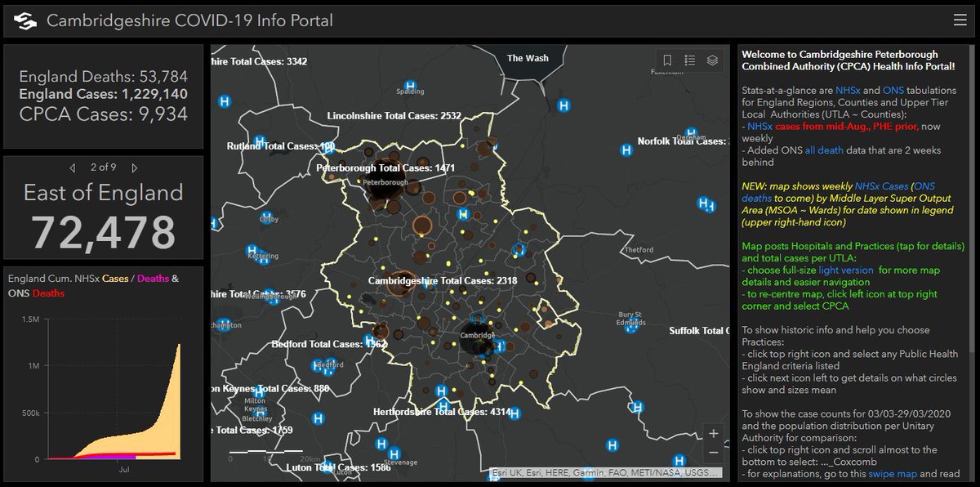Screen dimensions: 980x487
Task: Select the hospital marker next to Rutland
Action: [x=260, y=141]
